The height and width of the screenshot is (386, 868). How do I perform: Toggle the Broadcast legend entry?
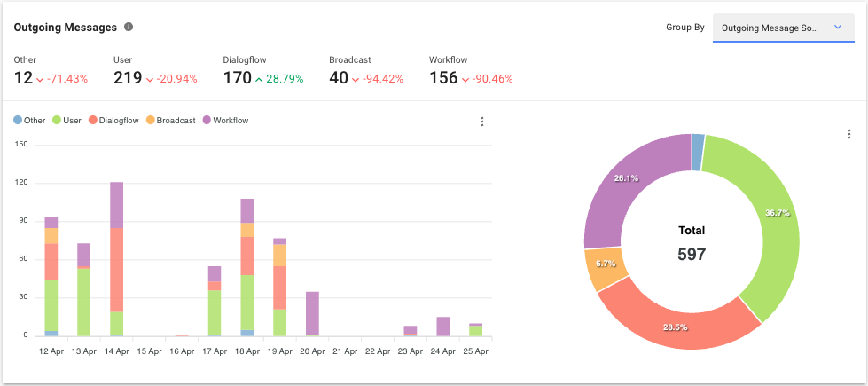point(170,121)
